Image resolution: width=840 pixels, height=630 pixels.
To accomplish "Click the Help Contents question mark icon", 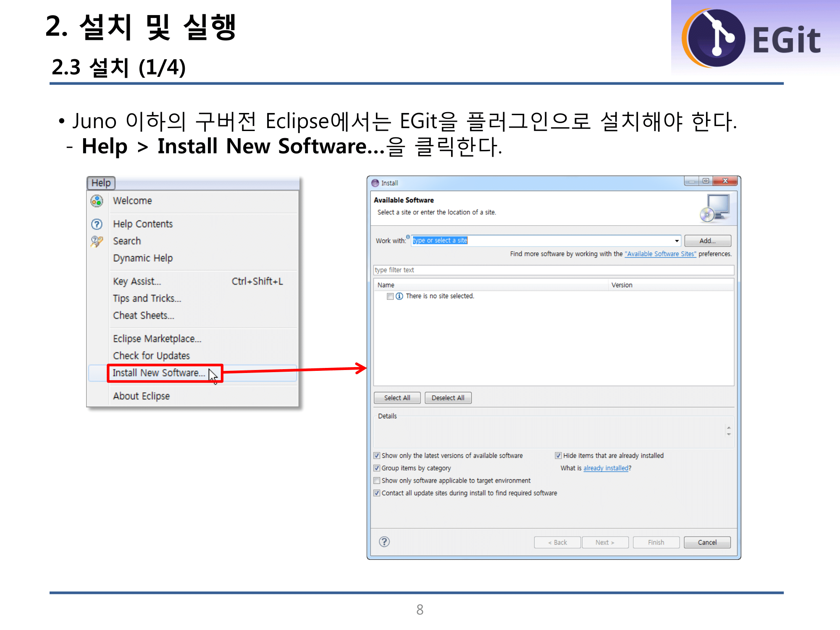I will [97, 224].
